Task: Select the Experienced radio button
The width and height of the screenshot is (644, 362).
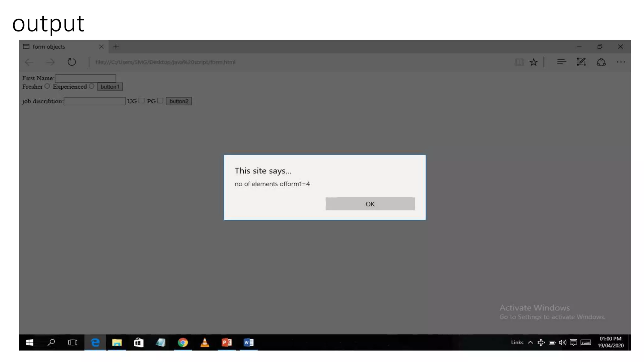Action: (92, 86)
